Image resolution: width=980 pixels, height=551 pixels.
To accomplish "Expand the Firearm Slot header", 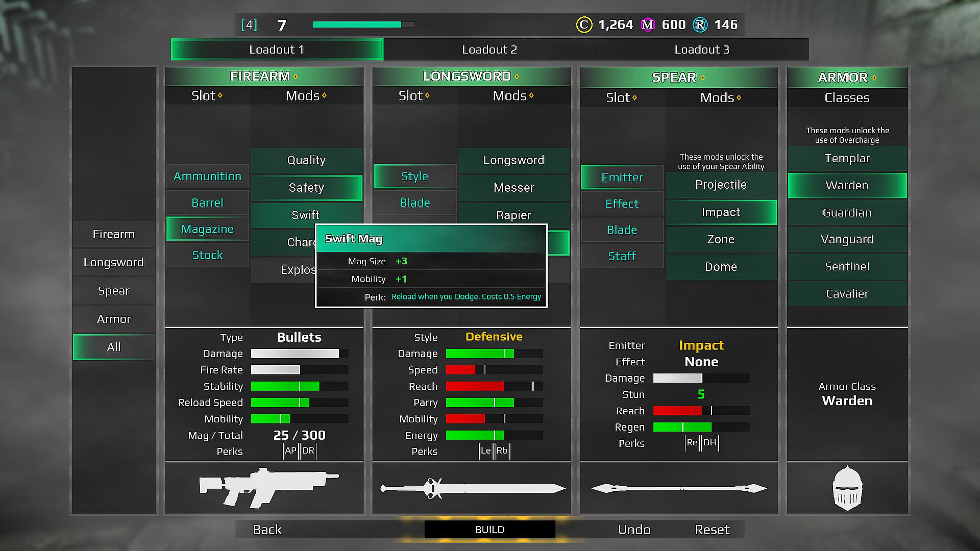I will click(x=207, y=96).
